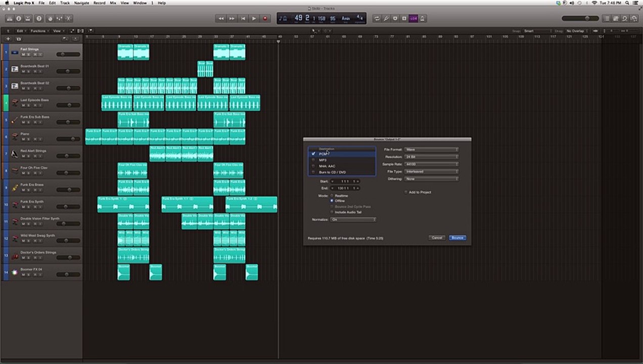The width and height of the screenshot is (643, 364).
Task: Open the Tuner button
Action: click(386, 19)
